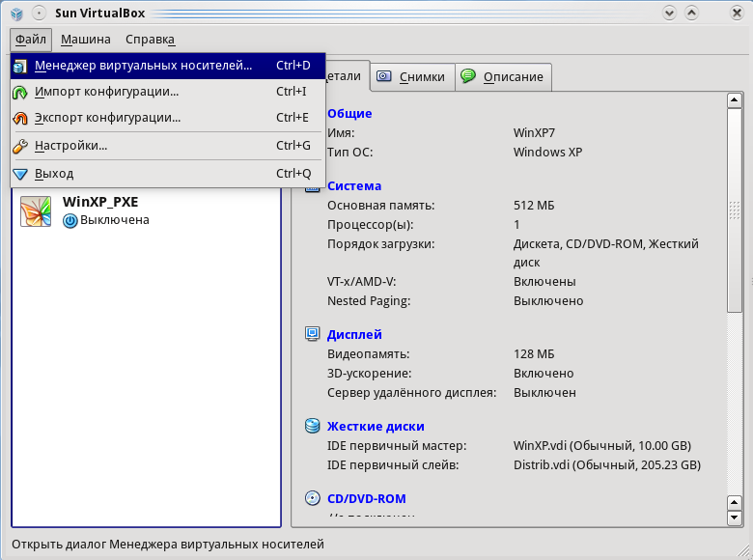
Task: Click the title bar down-chevron minimize button
Action: (x=669, y=13)
